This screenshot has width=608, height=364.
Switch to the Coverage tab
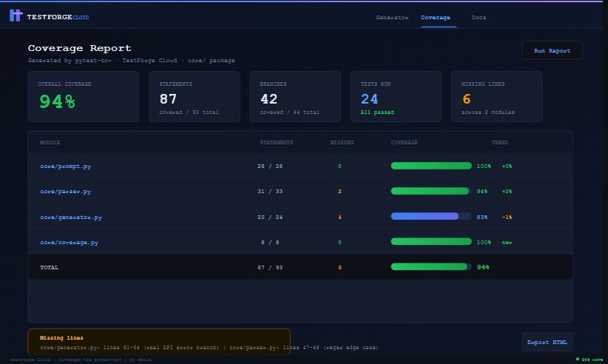pyautogui.click(x=436, y=18)
